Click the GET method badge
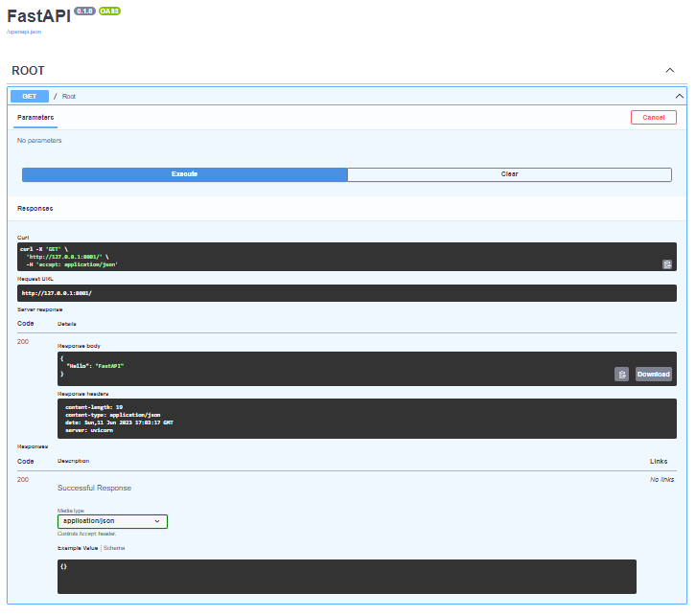Screen dimensions: 696x616 click(30, 96)
